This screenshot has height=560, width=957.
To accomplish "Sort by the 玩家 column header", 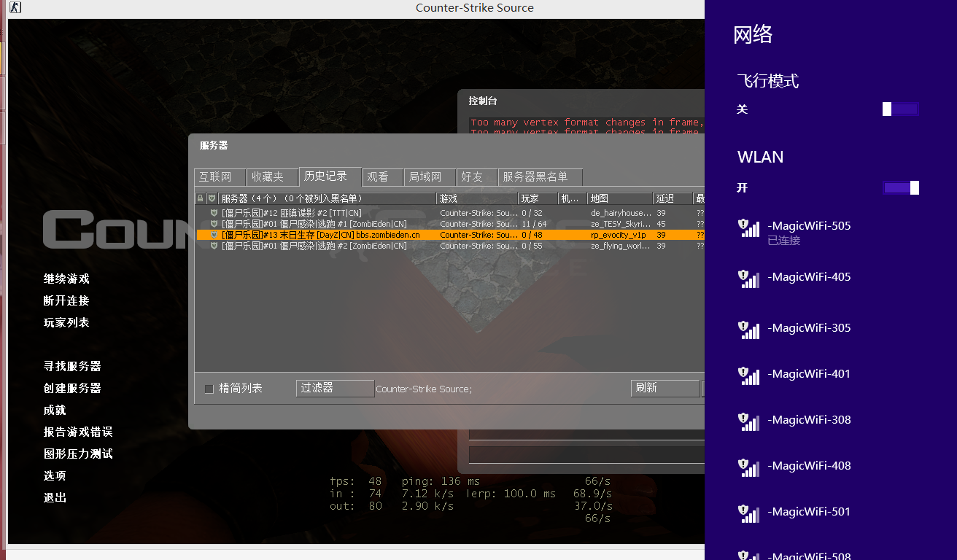I will click(x=538, y=198).
